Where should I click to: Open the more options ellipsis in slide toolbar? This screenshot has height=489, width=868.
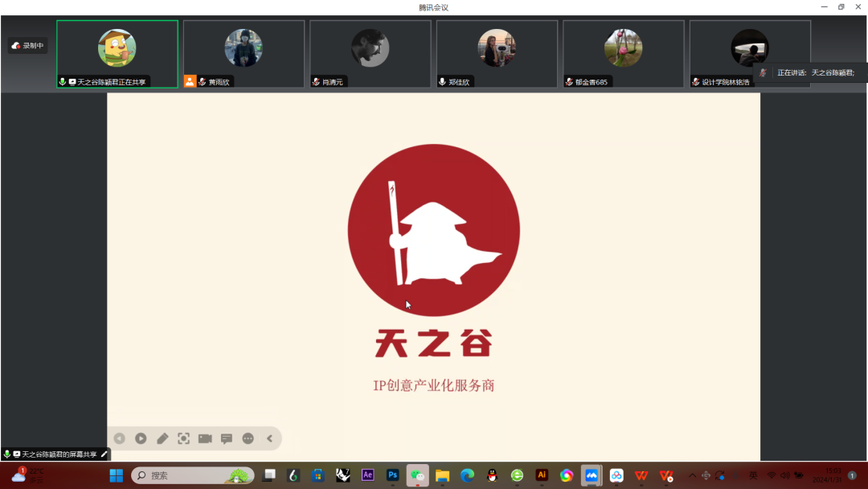coord(248,438)
